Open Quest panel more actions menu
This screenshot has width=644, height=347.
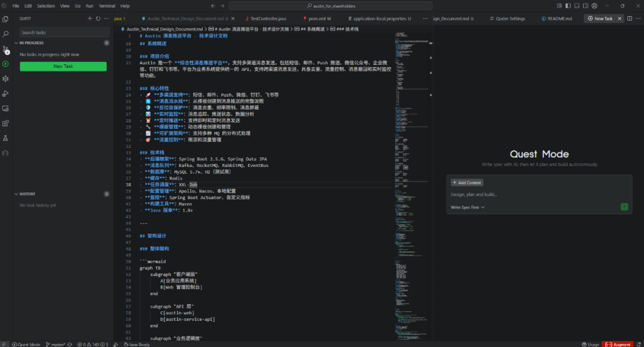(106, 18)
